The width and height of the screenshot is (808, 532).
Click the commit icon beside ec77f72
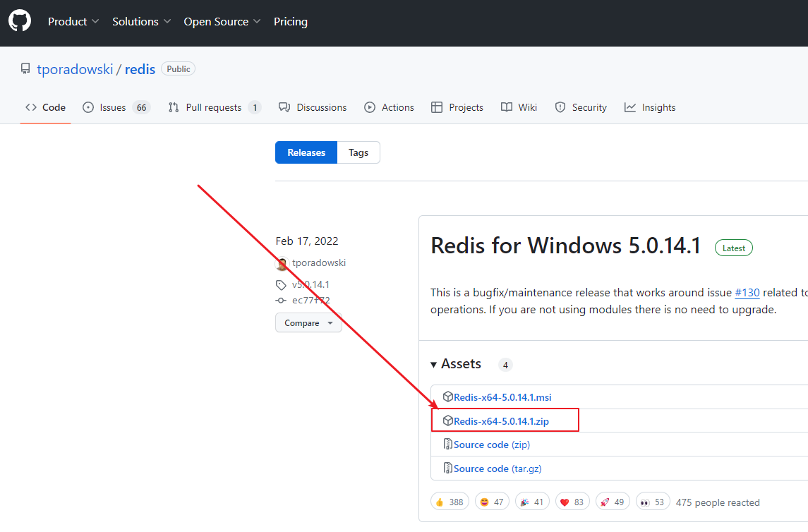point(281,301)
